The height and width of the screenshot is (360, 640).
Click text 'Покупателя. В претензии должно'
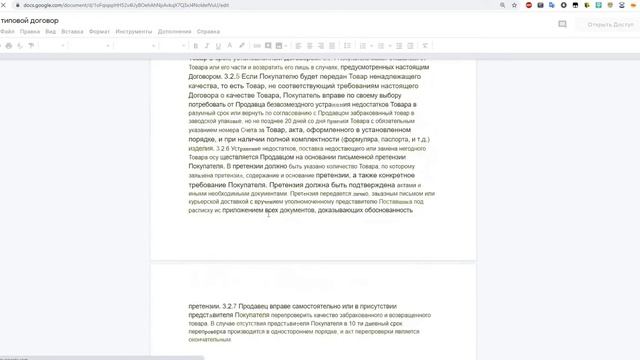pyautogui.click(x=238, y=166)
